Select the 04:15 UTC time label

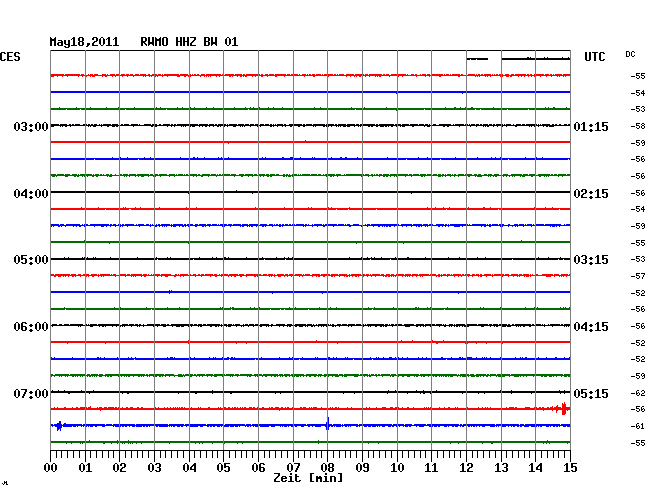pos(591,327)
